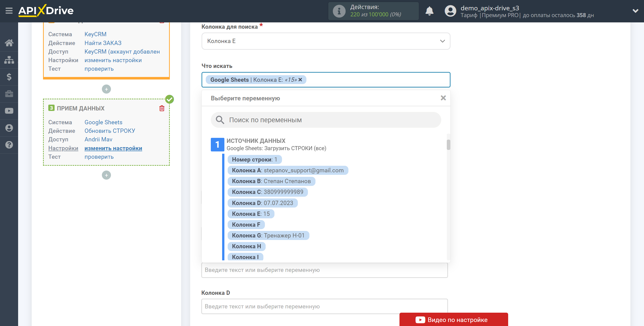
Task: Delete the ПРИЕМ ДАННЫХ block
Action: (162, 108)
